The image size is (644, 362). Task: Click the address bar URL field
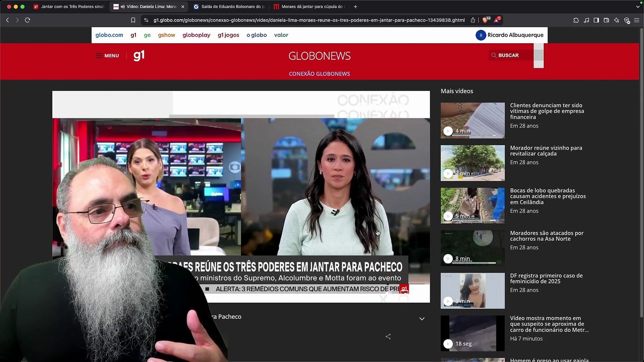tap(309, 20)
